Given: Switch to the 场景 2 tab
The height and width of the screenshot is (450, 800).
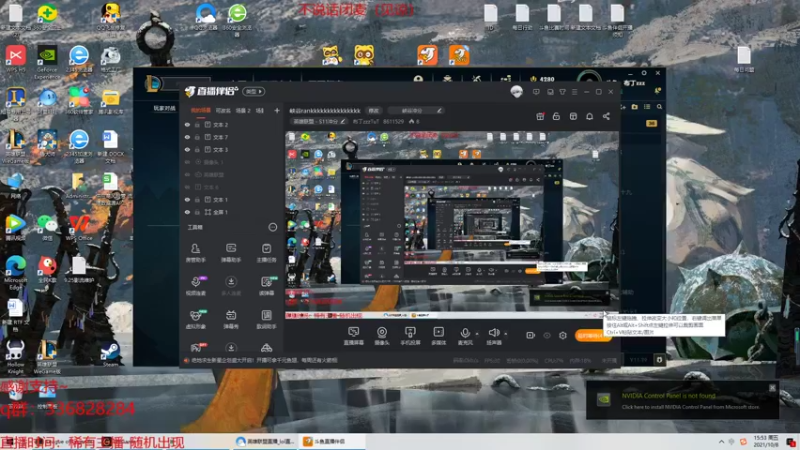Looking at the screenshot, I should pos(243,110).
